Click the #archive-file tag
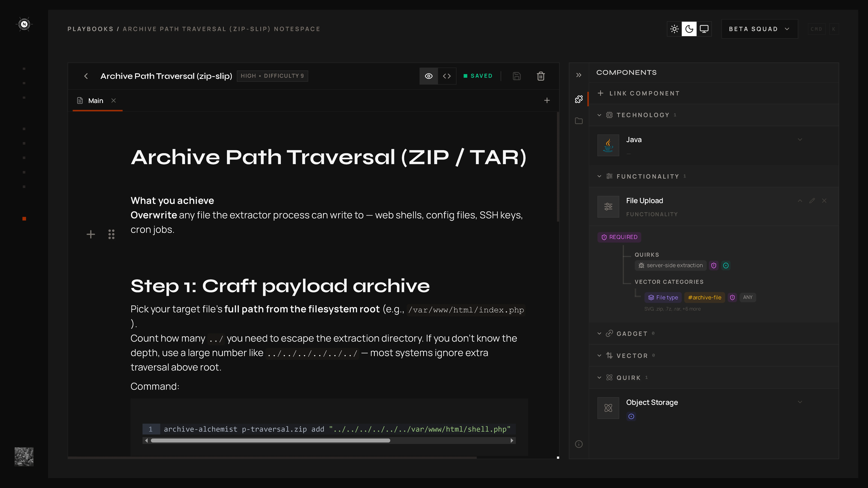 tap(705, 297)
